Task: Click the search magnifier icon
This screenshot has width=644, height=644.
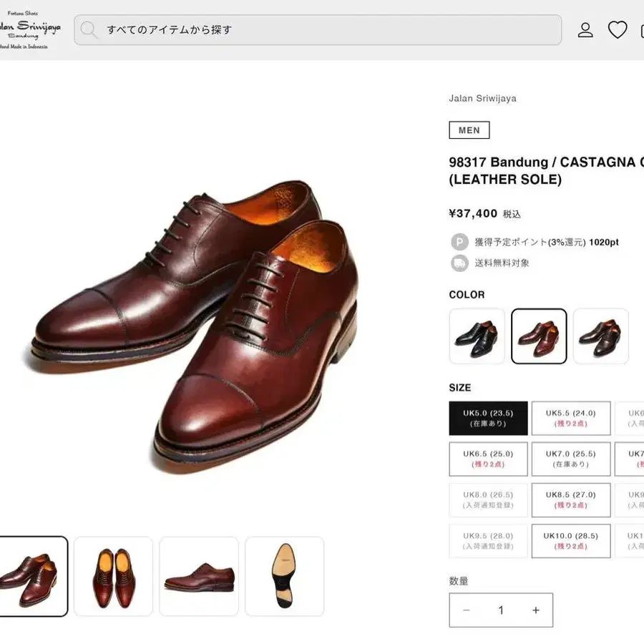Action: point(89,30)
